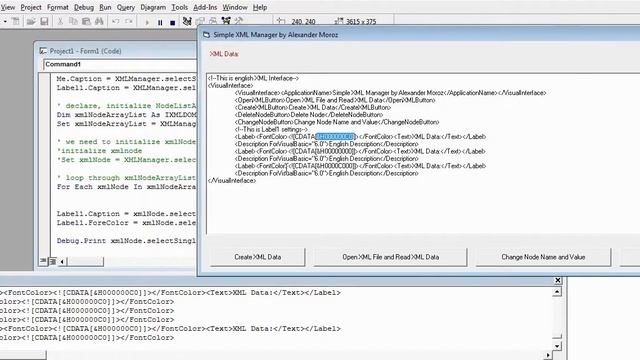Screen dimensions: 640x360
Task: Click the 'Label1.ForeColor = xmlNode' code line
Action: (x=126, y=223)
